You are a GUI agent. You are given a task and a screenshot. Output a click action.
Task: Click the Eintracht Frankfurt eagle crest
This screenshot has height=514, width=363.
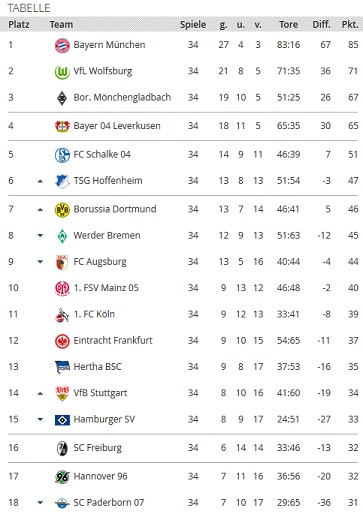62,341
